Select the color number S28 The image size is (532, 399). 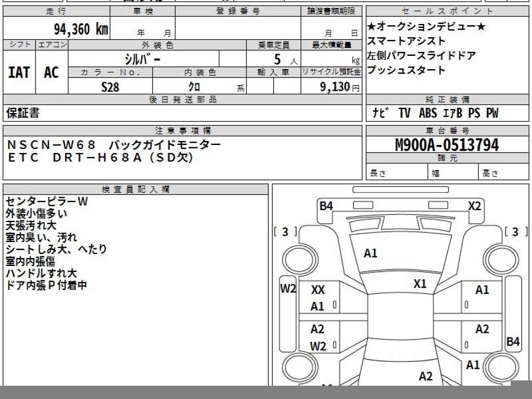[110, 87]
